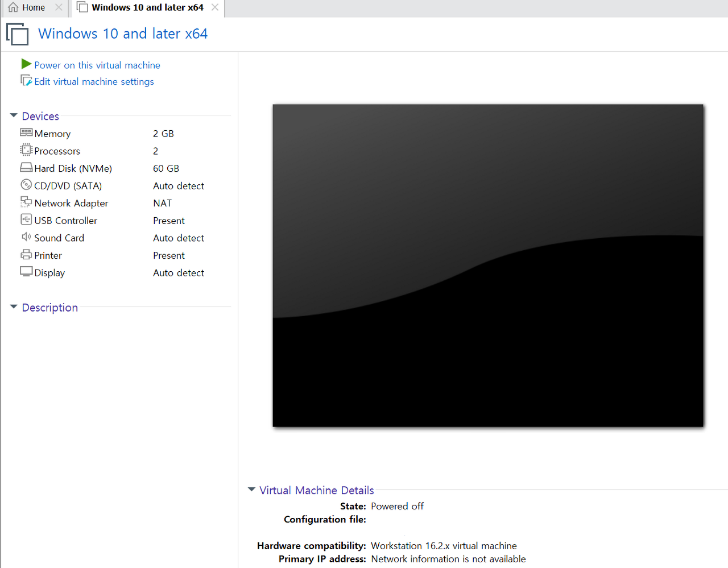Click the Windows 10 and later x64 title
The width and height of the screenshot is (728, 568).
(x=123, y=34)
